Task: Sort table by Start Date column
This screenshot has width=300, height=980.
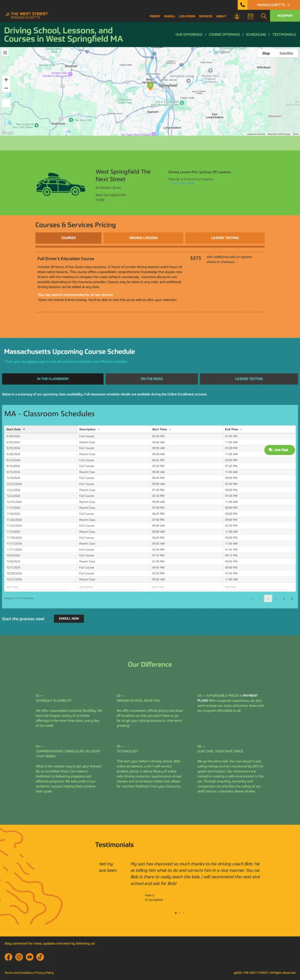Action: pos(16,429)
